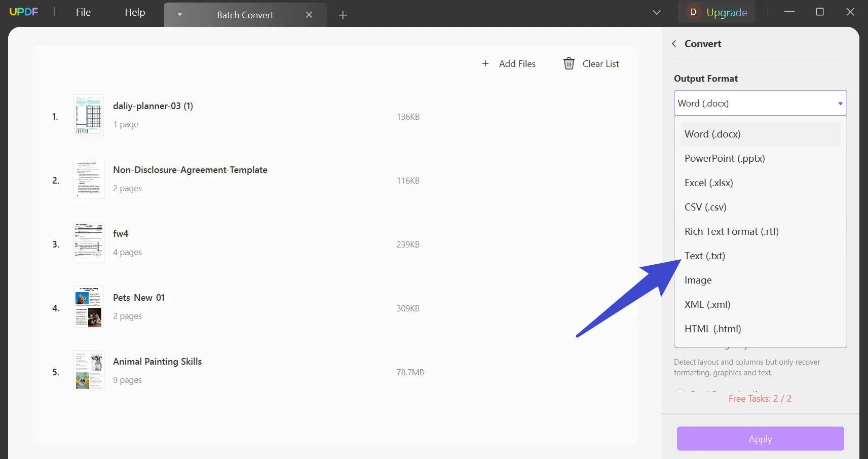
Task: Click the UPDF logo
Action: pyautogui.click(x=24, y=11)
